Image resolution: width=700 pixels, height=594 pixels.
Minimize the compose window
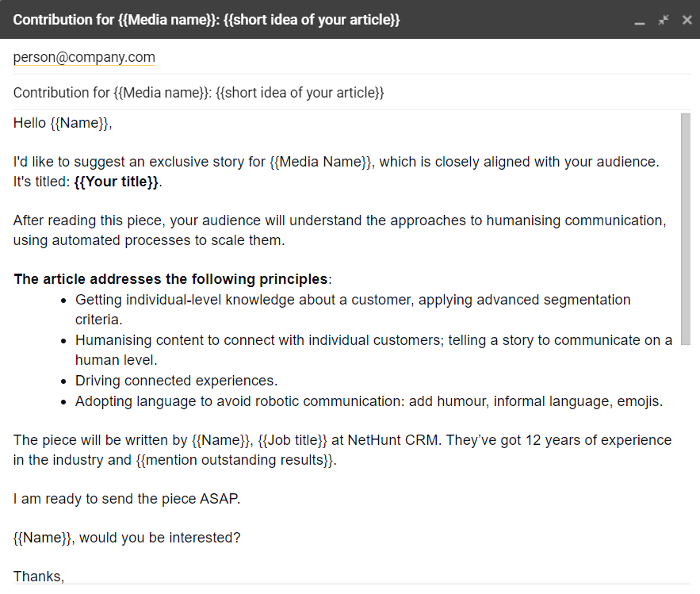tap(640, 21)
